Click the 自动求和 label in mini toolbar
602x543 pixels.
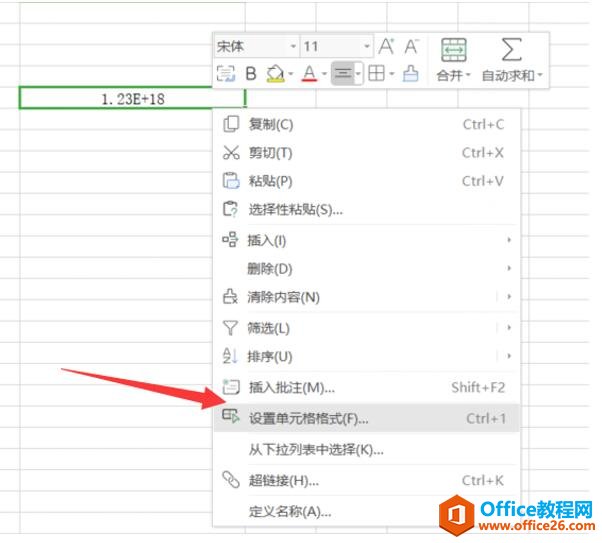click(x=508, y=75)
